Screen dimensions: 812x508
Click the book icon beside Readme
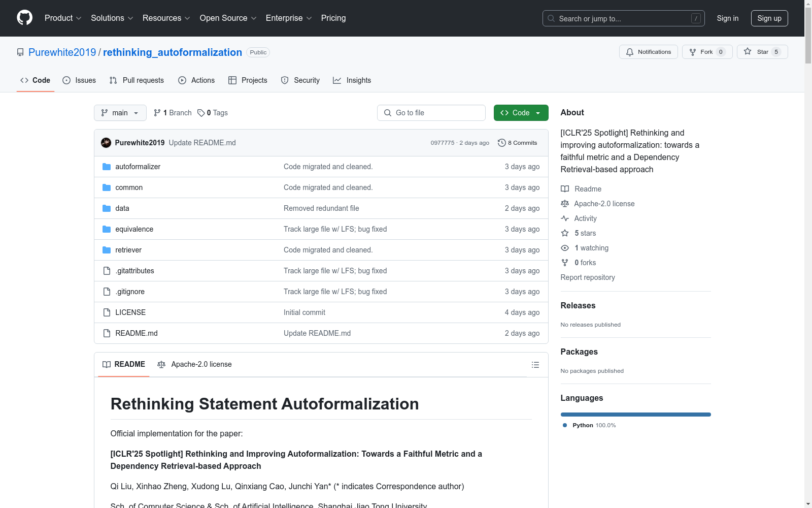click(565, 189)
